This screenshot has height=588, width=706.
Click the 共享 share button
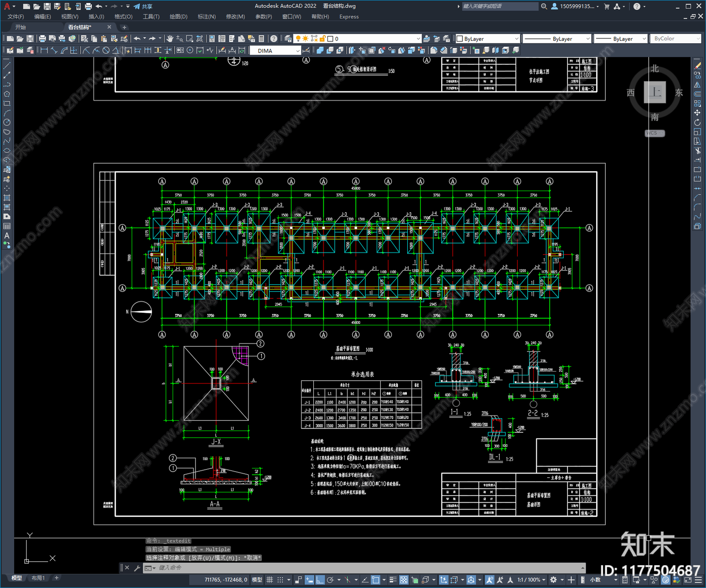pos(143,6)
